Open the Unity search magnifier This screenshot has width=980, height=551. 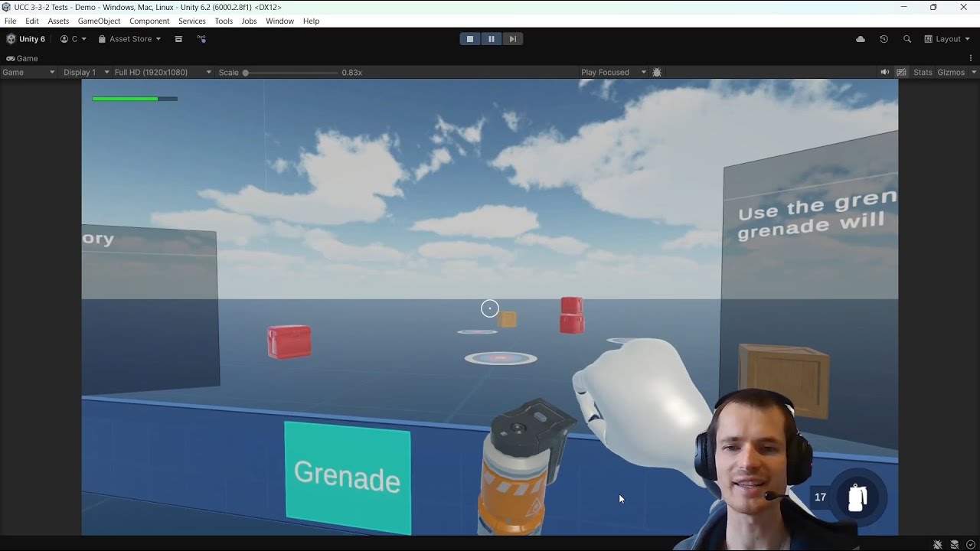coord(907,39)
